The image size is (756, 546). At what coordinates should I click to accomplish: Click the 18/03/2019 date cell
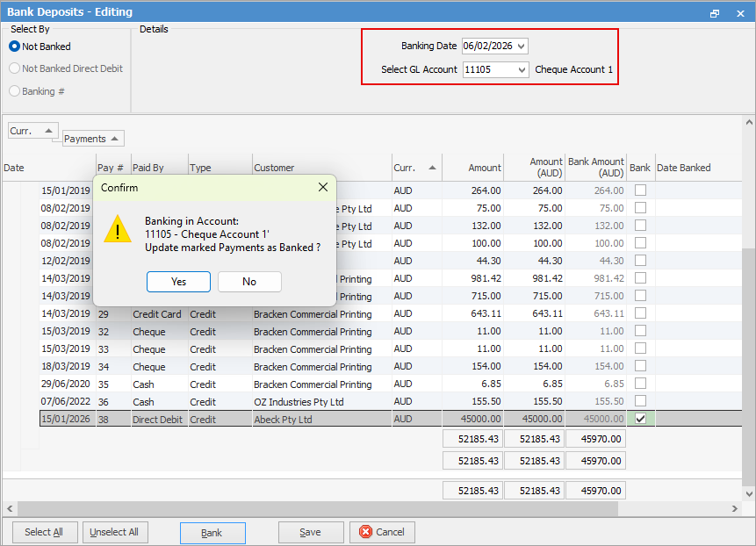pyautogui.click(x=66, y=366)
